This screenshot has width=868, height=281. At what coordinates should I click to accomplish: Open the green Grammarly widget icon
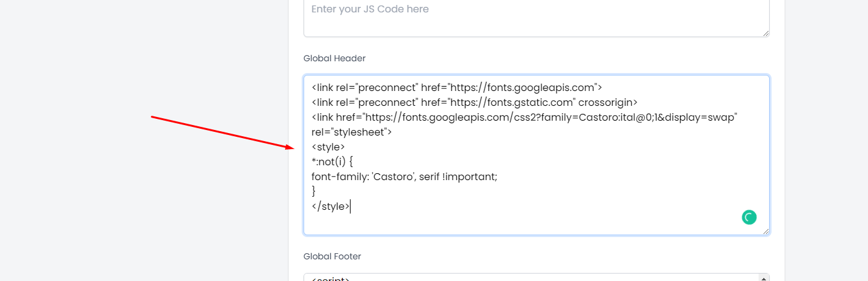(749, 217)
